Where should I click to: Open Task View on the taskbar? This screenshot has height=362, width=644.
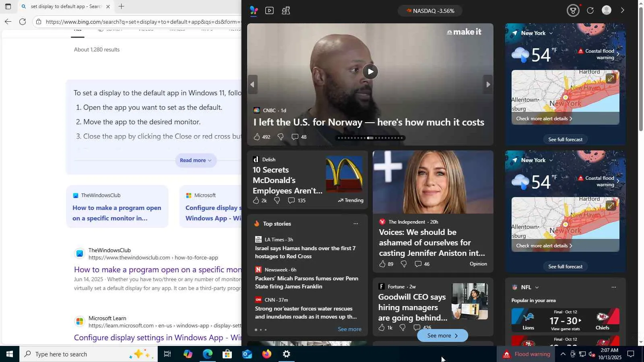(x=167, y=354)
